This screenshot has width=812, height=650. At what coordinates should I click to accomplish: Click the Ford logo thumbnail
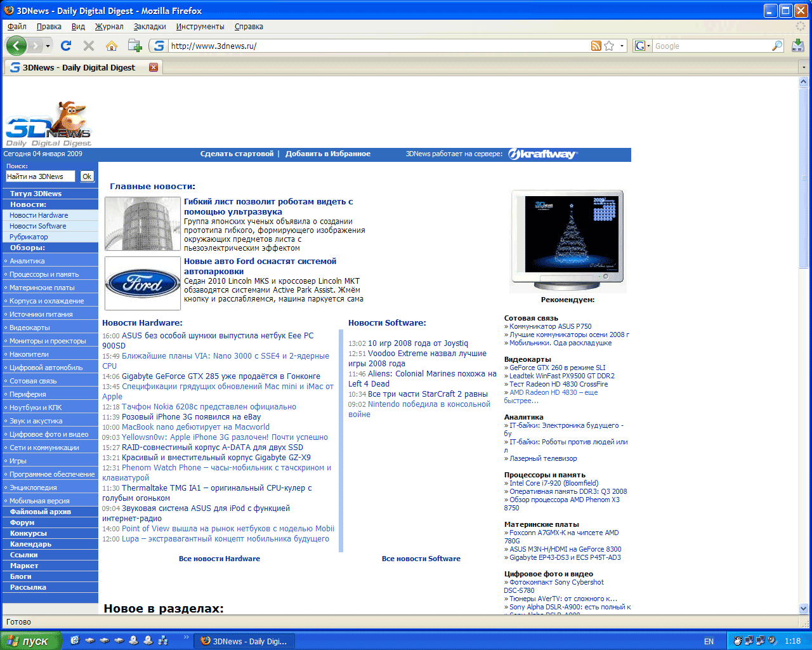pyautogui.click(x=143, y=284)
